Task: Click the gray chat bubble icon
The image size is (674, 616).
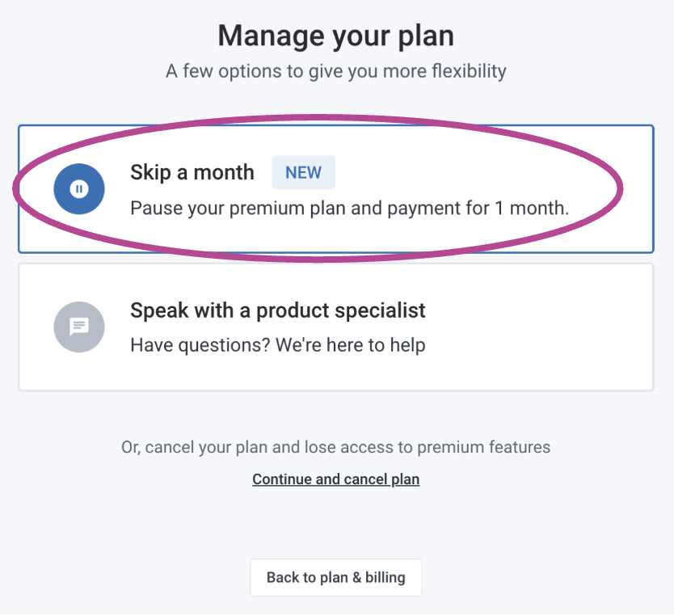Action: 79,327
